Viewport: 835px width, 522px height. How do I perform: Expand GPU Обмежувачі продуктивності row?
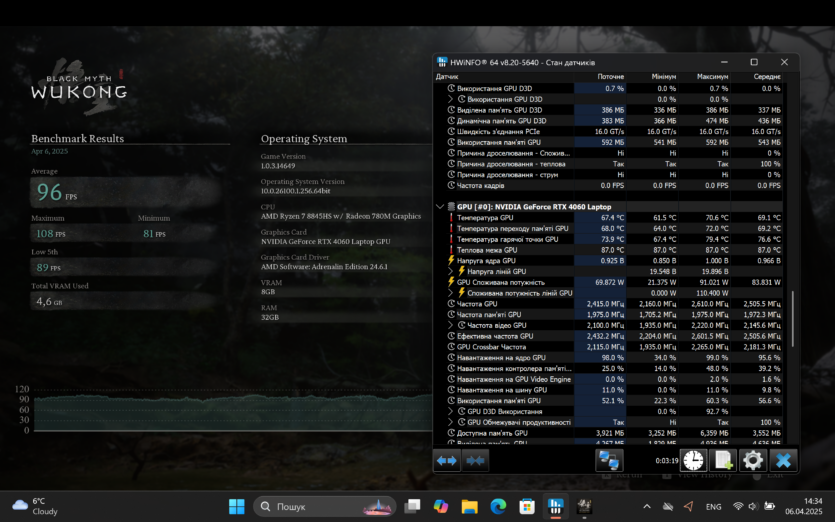coord(451,422)
